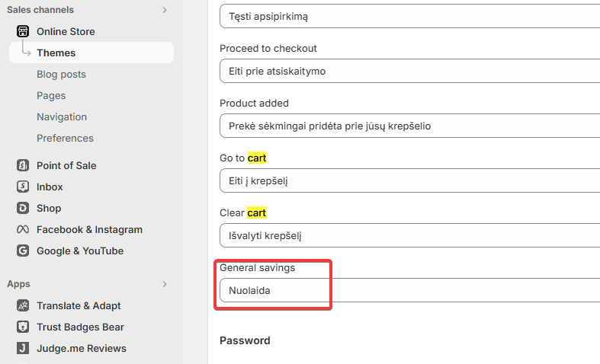Click the Trust Badges Bear icon
The height and width of the screenshot is (364, 600).
click(22, 327)
